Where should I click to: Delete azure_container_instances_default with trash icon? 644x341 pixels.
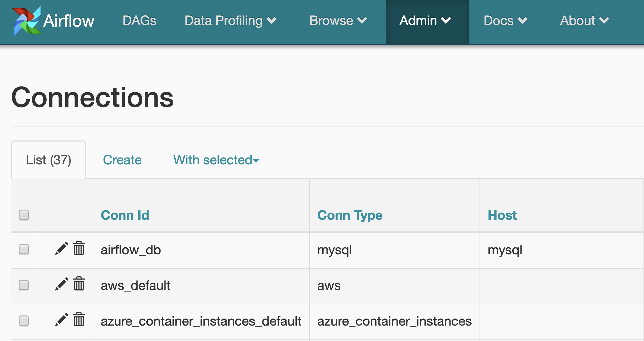point(79,319)
